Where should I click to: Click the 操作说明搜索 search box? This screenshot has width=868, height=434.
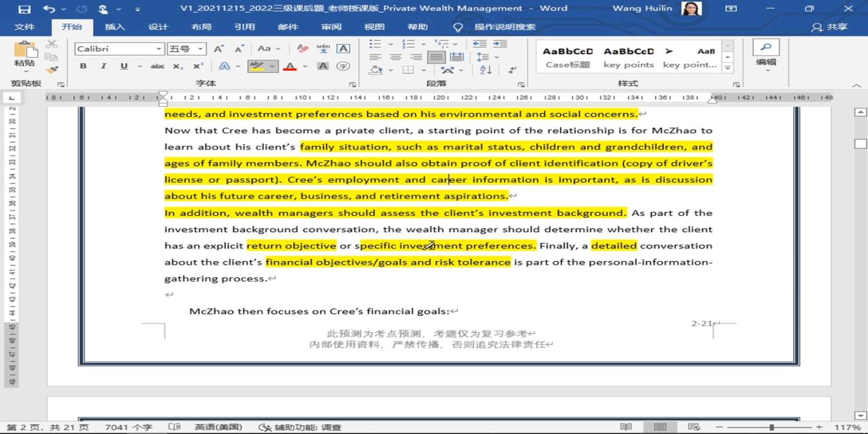click(505, 27)
